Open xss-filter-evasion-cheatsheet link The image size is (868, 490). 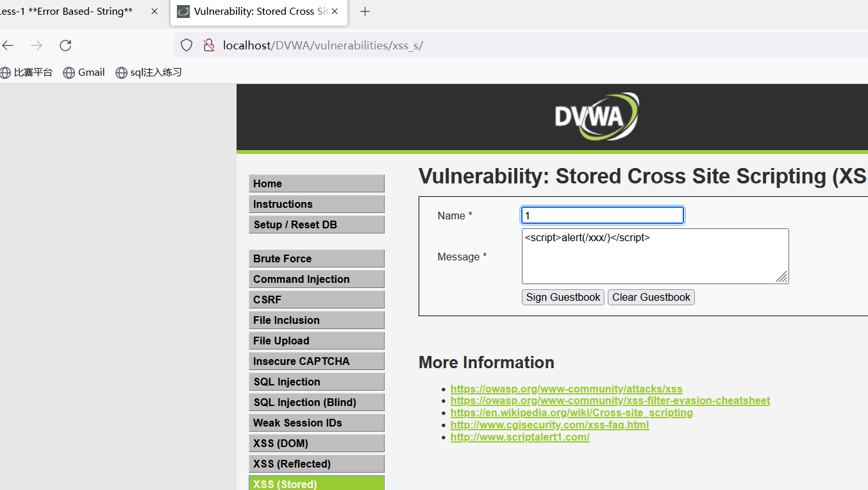610,401
